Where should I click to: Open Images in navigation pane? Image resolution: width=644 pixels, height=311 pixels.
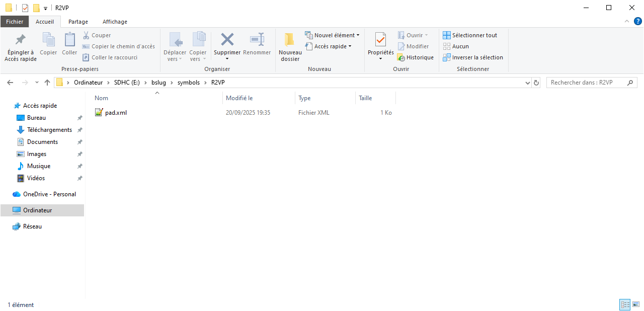37,154
